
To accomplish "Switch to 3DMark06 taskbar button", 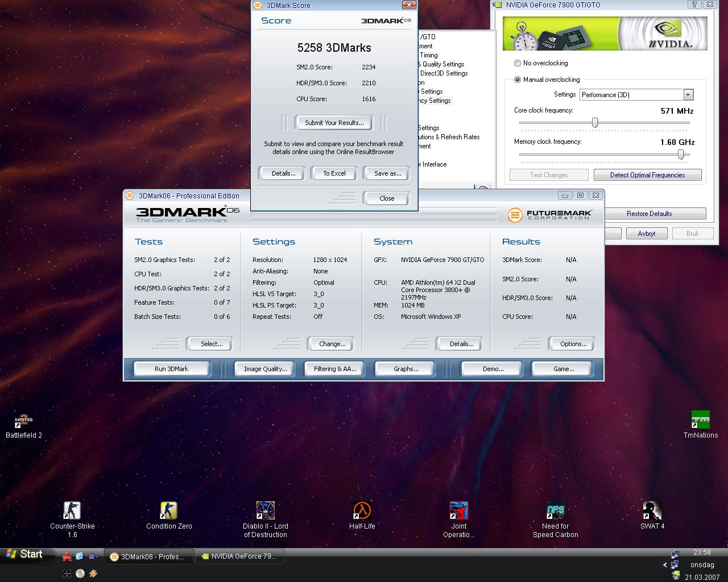I will pos(150,556).
